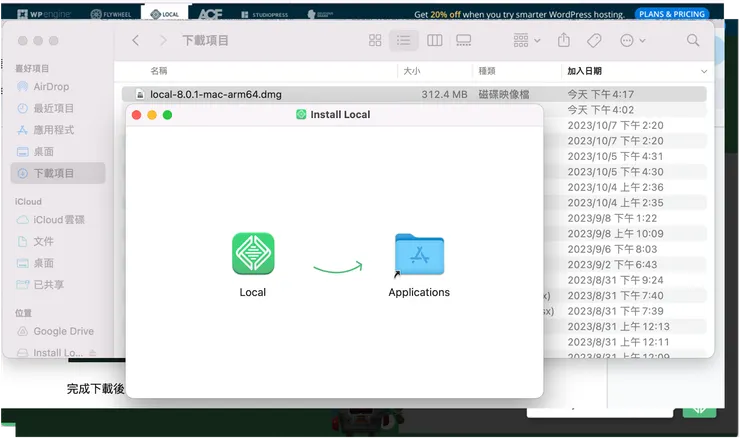Open 桌面 under iCloud section
Viewport: 740px width, 438px height.
43,263
